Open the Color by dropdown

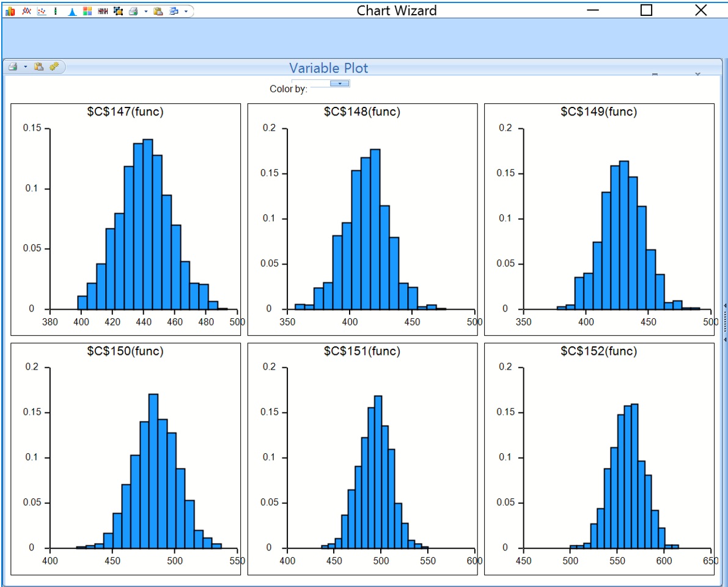click(339, 83)
